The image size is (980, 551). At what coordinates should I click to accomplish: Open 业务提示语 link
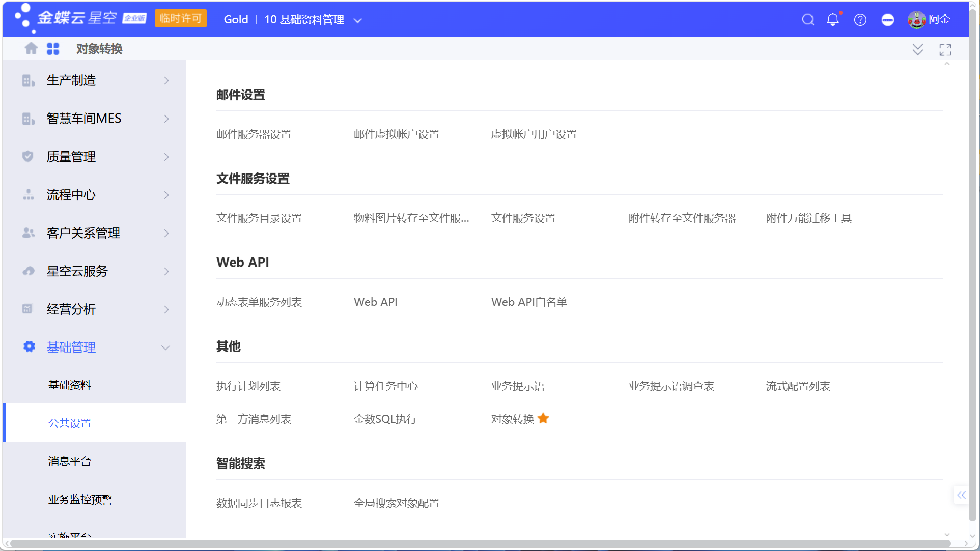(518, 386)
